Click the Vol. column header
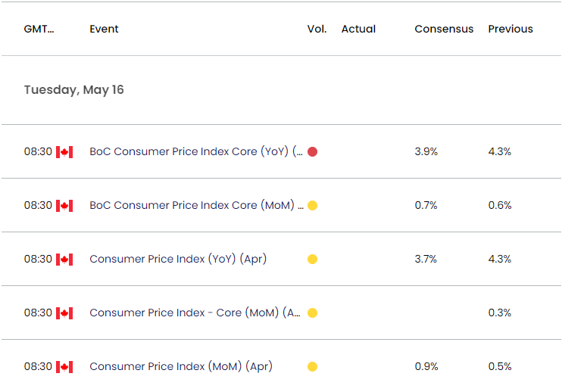Image resolution: width=562 pixels, height=392 pixels. coord(317,30)
